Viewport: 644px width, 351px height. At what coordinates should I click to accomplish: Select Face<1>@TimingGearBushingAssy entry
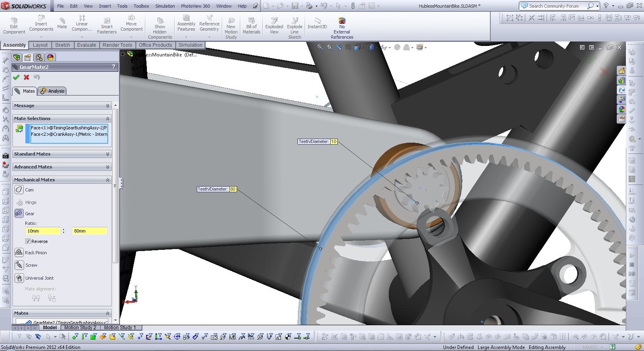click(69, 128)
